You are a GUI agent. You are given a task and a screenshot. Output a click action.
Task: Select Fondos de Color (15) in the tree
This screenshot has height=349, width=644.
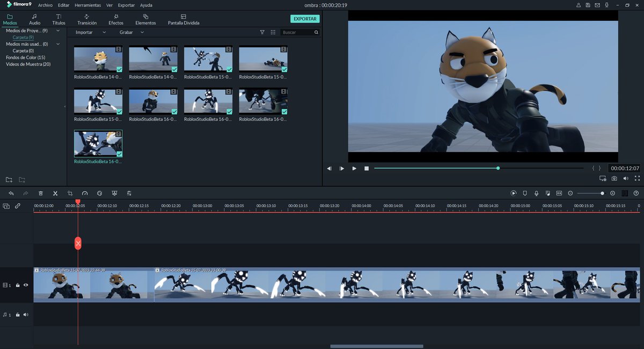click(26, 57)
